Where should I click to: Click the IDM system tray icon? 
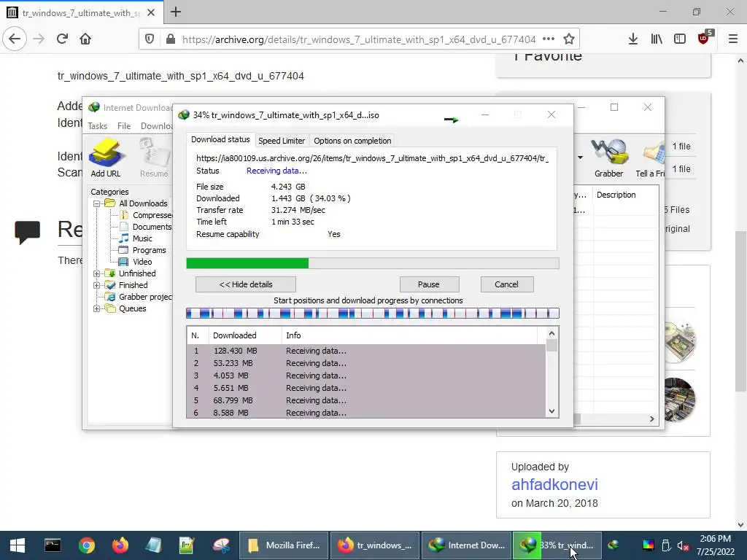tap(614, 545)
